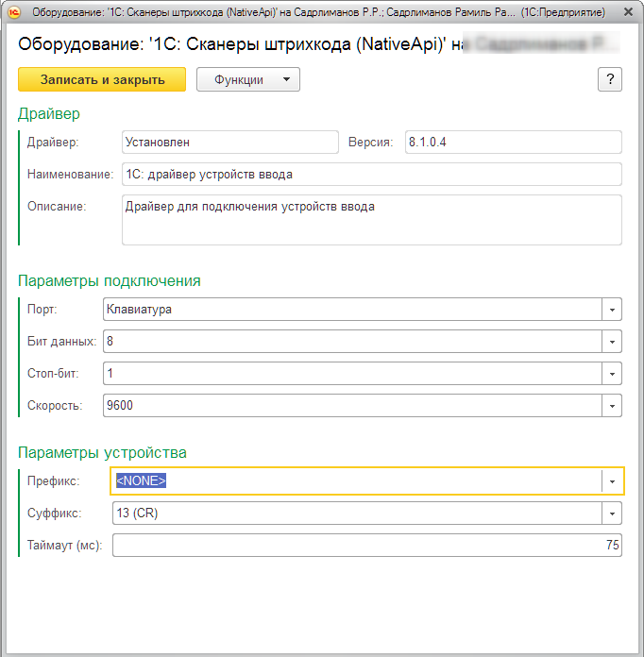The height and width of the screenshot is (657, 644).
Task: Click the 'Порт' field showing 'Клавиатура'
Action: 352,310
